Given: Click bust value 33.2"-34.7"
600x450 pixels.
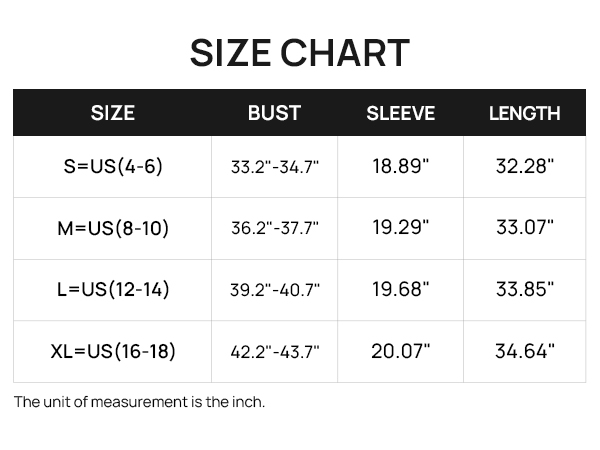Looking at the screenshot, I should [275, 167].
